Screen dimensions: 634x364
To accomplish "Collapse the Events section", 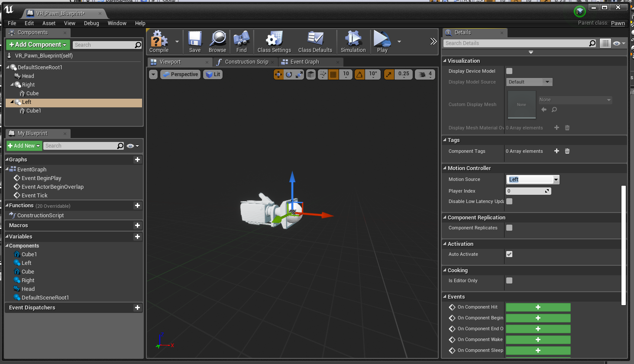I will [445, 297].
